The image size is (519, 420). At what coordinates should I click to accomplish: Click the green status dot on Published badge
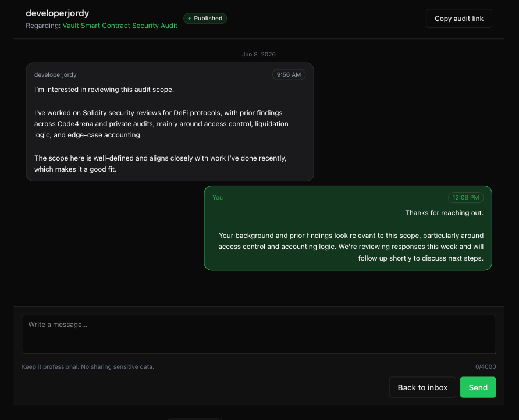tap(189, 18)
